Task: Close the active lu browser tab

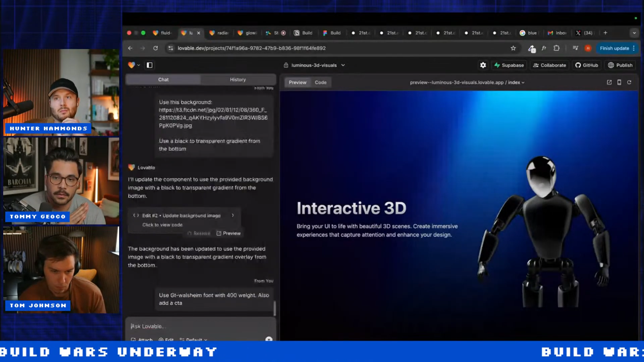Action: pos(199,33)
